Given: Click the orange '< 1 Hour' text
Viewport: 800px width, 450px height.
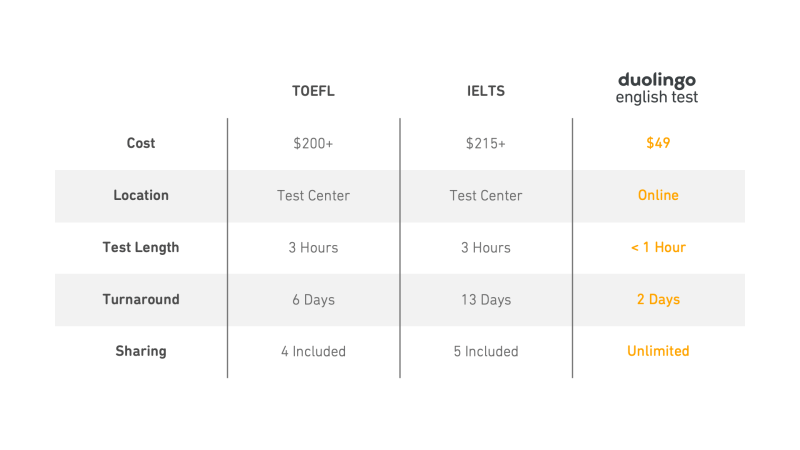Looking at the screenshot, I should tap(658, 247).
